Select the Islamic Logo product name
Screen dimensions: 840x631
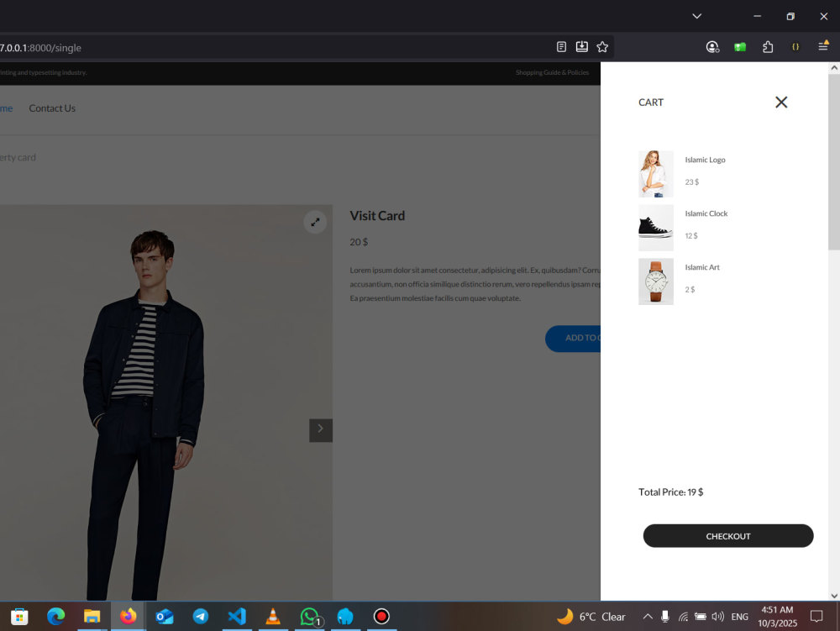coord(705,160)
